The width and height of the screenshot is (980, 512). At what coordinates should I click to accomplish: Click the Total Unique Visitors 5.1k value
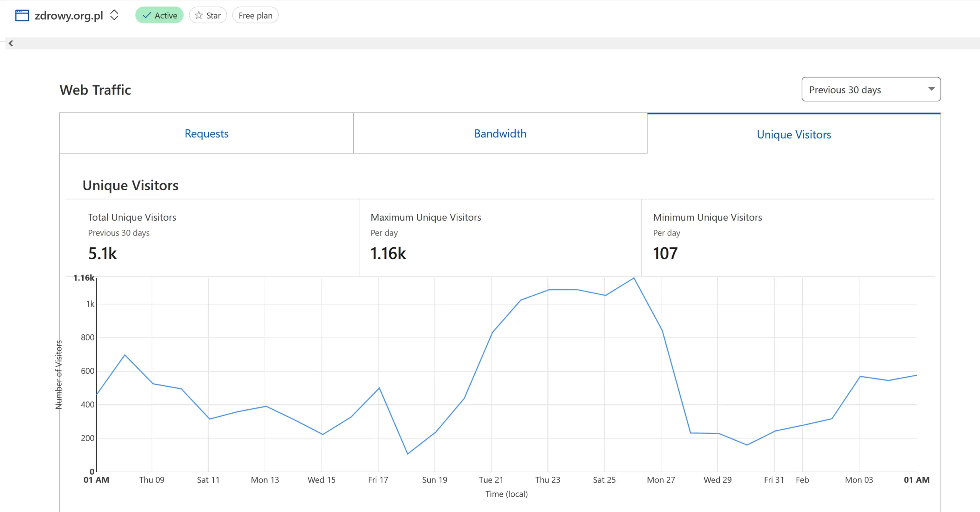click(102, 253)
